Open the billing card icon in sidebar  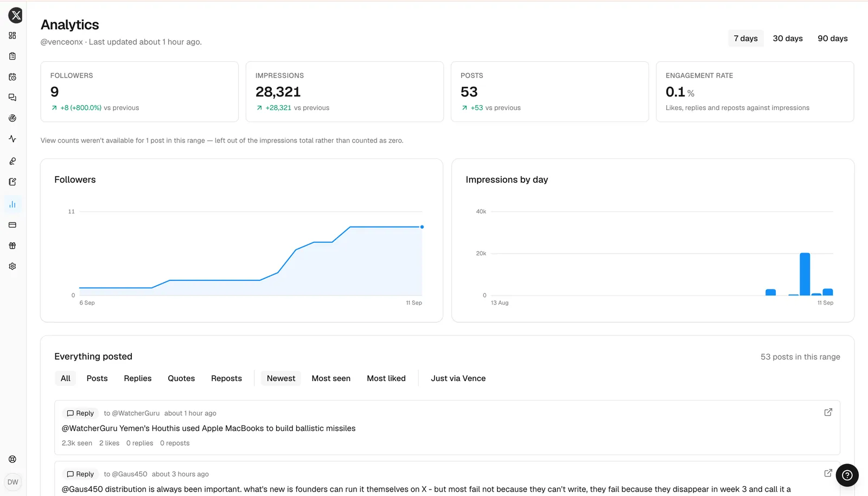click(12, 225)
